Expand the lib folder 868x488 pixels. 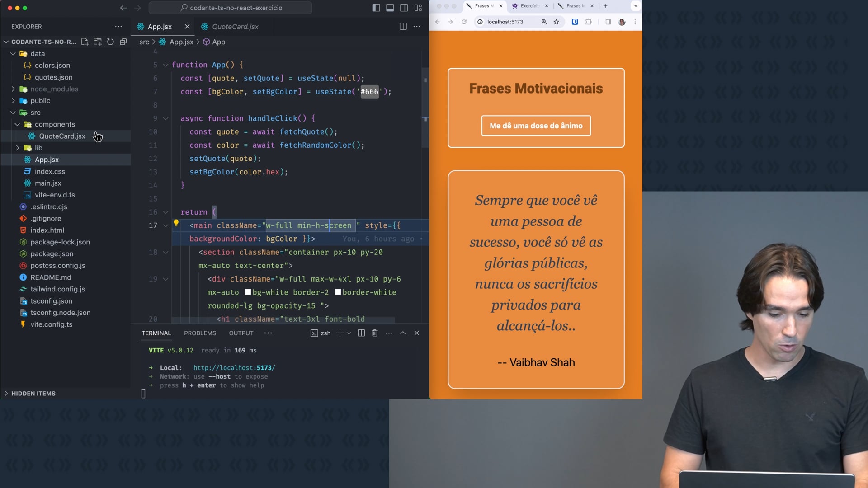click(x=38, y=148)
